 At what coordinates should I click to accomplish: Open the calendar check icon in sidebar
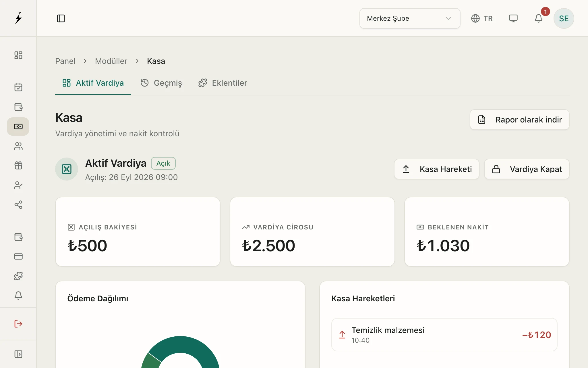[18, 87]
